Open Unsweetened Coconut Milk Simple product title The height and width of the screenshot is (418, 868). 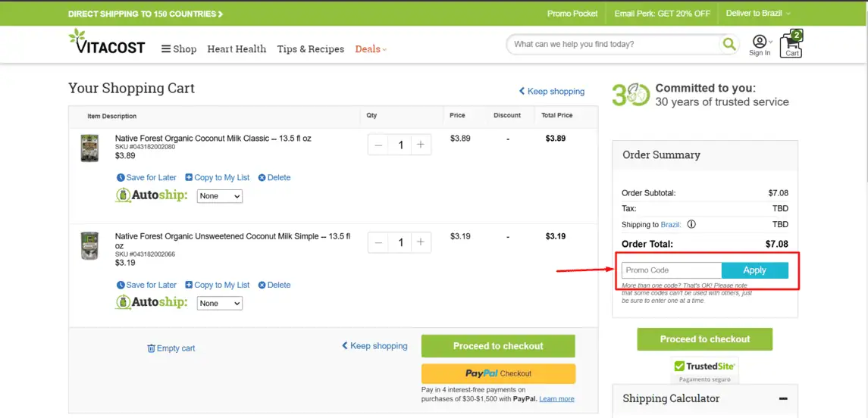click(x=233, y=241)
